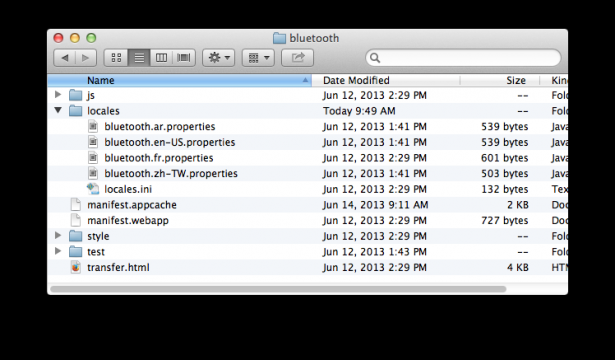Click in the Finder search field
The height and width of the screenshot is (360, 615).
[463, 58]
